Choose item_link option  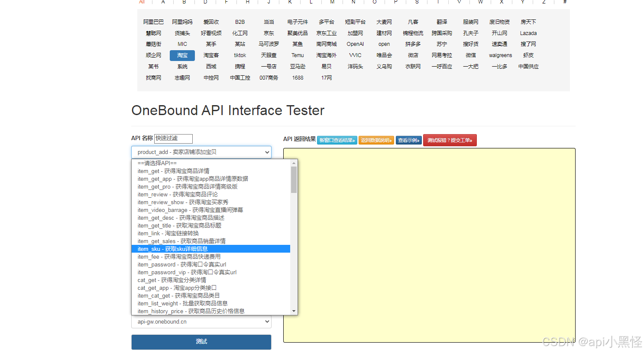point(211,233)
